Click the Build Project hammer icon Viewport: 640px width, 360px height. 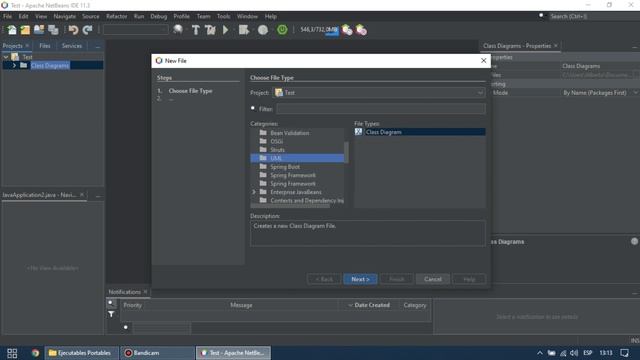[x=196, y=30]
